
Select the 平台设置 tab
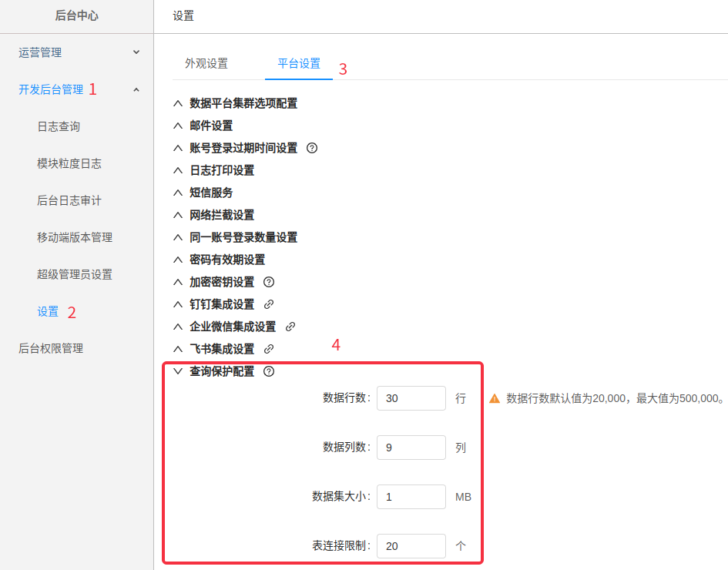(x=299, y=64)
